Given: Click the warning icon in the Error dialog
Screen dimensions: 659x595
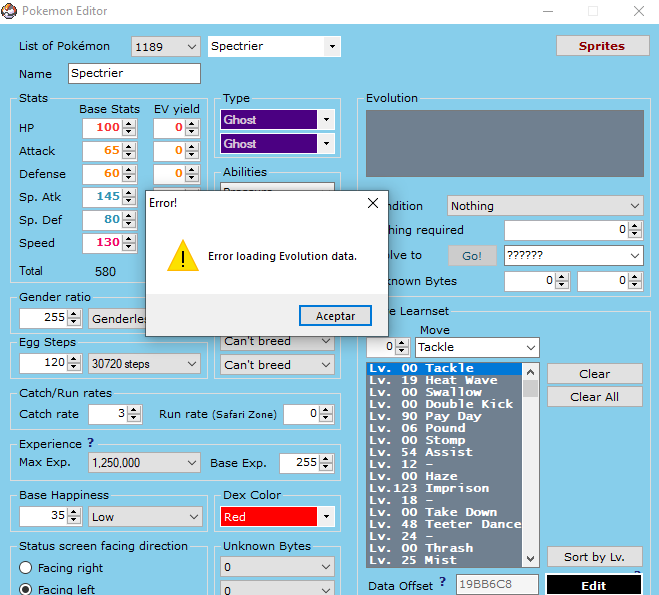Looking at the screenshot, I should click(x=182, y=256).
